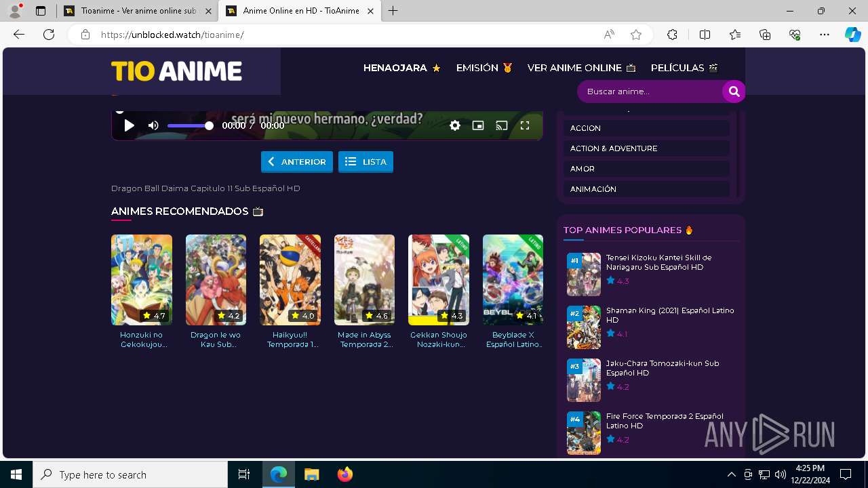868x488 pixels.
Task: Go back to the previous page
Action: coord(19,35)
